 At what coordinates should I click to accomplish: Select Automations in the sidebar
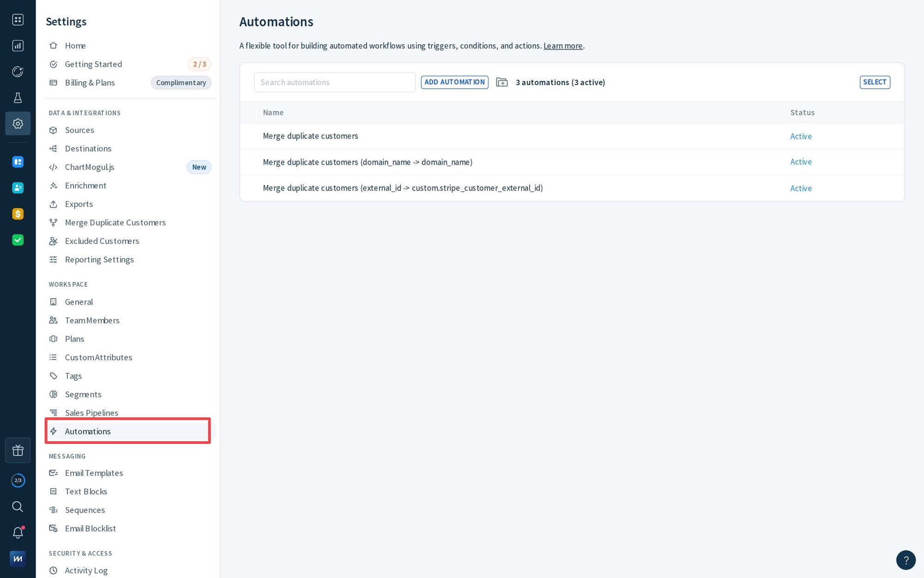tap(130, 431)
